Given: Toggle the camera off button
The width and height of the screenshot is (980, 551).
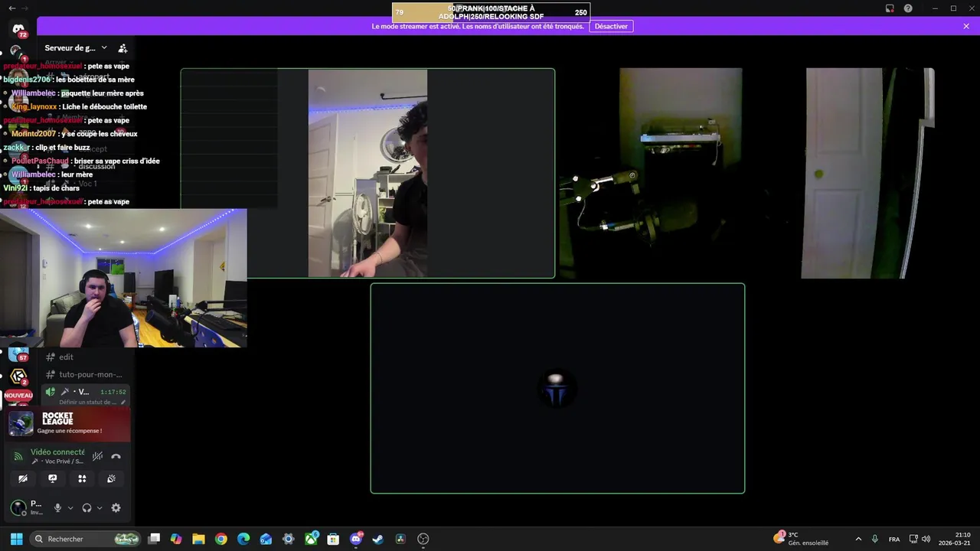Looking at the screenshot, I should tap(23, 478).
